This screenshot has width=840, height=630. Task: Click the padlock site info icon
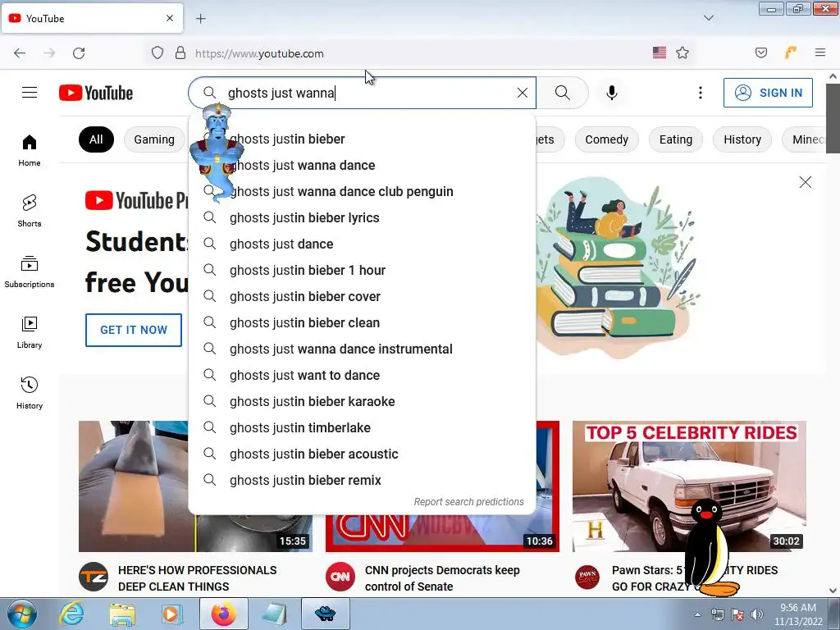pos(180,53)
